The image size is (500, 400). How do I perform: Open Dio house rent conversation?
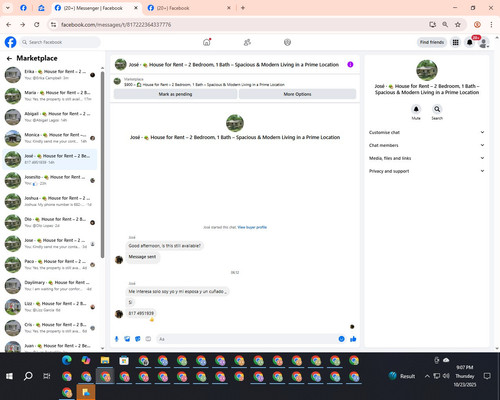pos(50,222)
